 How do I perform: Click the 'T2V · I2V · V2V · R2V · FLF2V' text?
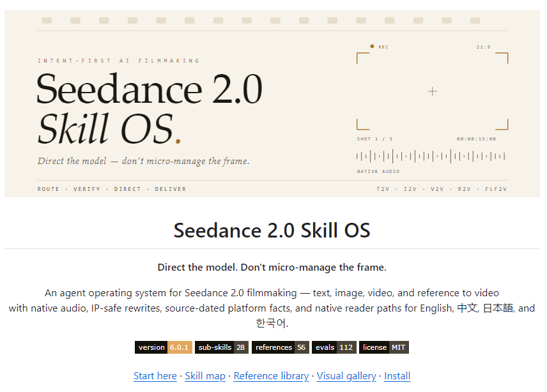(x=442, y=189)
